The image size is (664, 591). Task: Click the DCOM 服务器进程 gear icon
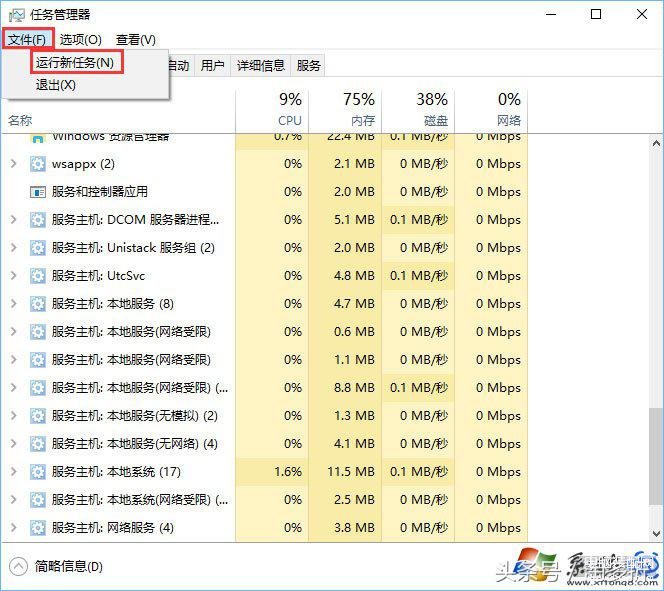[x=38, y=220]
